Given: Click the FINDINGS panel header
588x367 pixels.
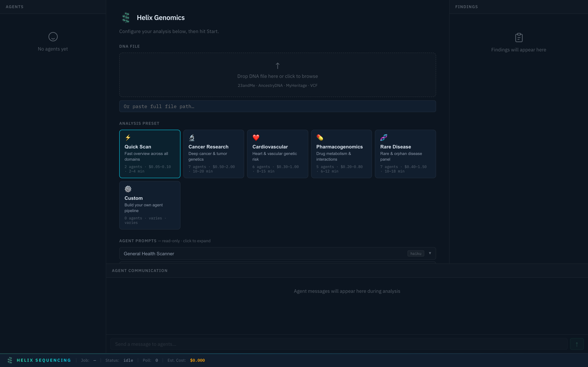Looking at the screenshot, I should click(466, 7).
